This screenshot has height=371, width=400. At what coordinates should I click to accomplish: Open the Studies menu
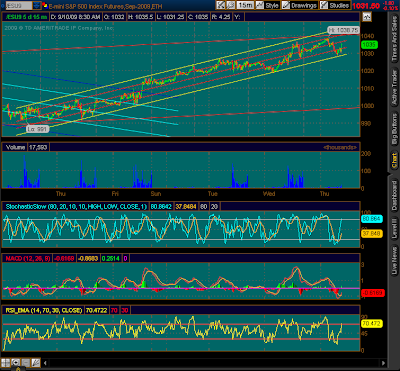pyautogui.click(x=335, y=5)
